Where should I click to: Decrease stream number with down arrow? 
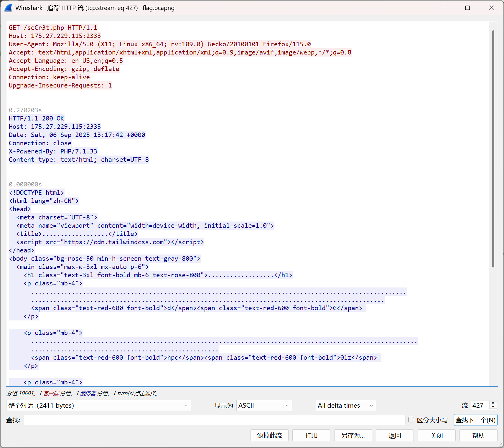pyautogui.click(x=493, y=407)
